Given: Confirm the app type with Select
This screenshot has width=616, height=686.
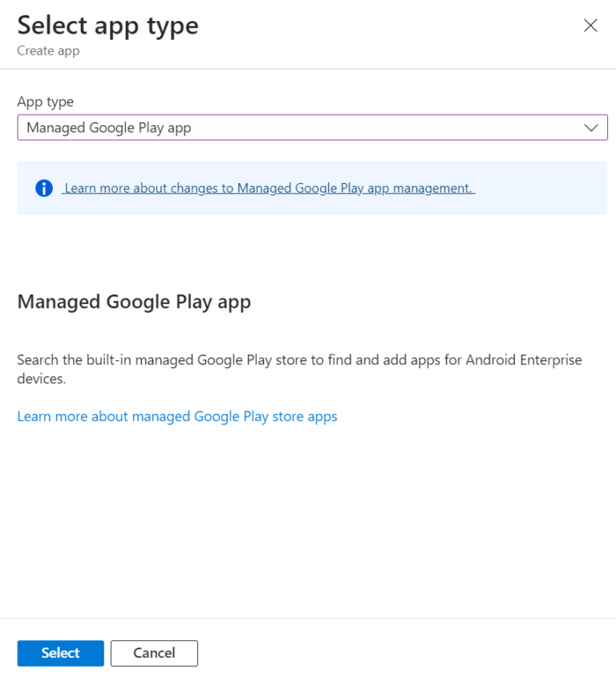Looking at the screenshot, I should [60, 653].
